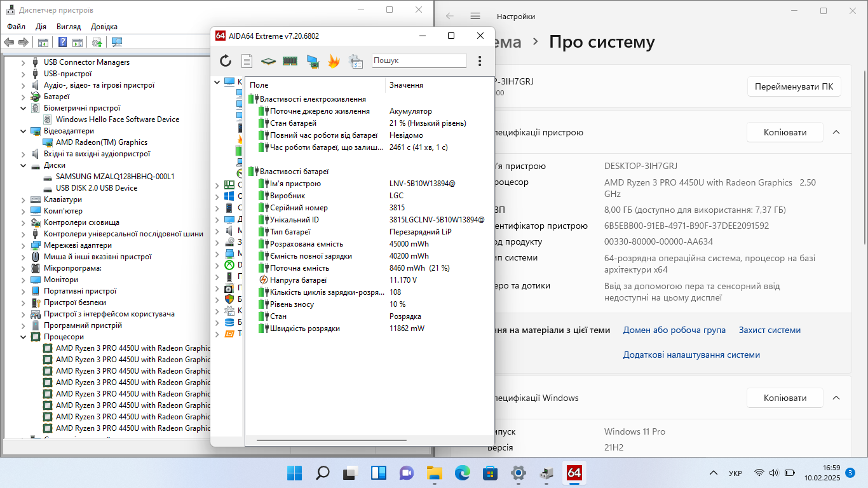Open the monitor diagnostics icon in AIDA64 toolbar
This screenshot has height=488, width=868.
[313, 61]
